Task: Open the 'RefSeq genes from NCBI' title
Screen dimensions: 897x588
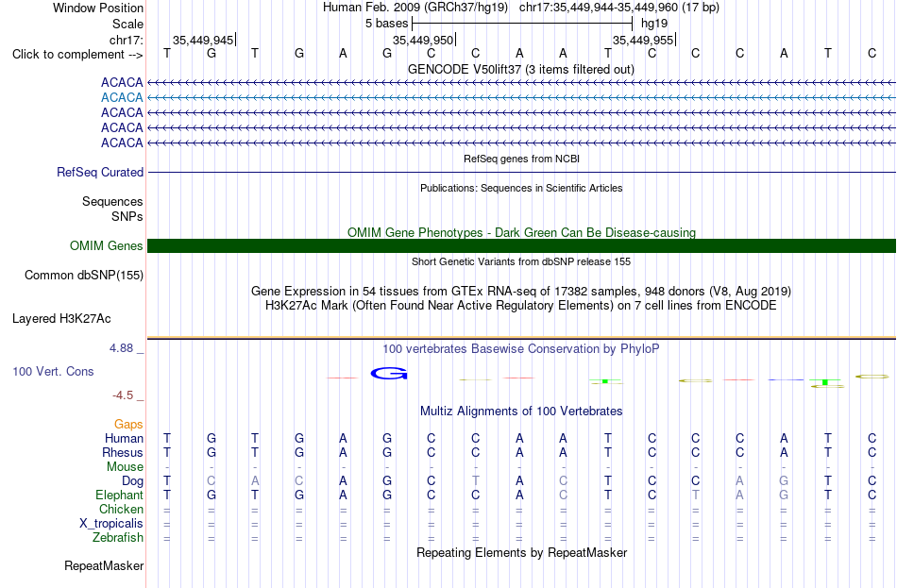Action: point(522,159)
